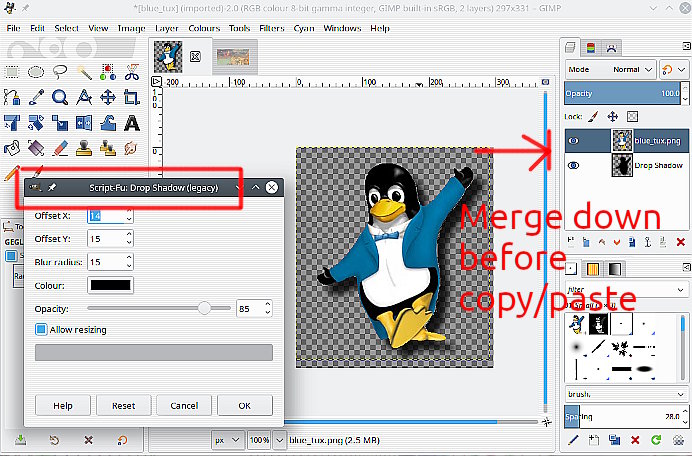Select the Fuzzy Select magic wand tool

coord(84,72)
